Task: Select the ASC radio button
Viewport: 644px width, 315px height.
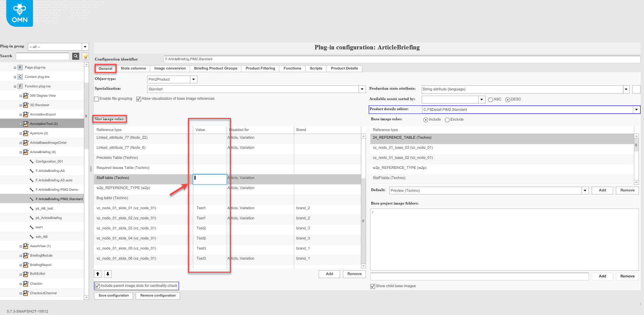Action: coord(490,99)
